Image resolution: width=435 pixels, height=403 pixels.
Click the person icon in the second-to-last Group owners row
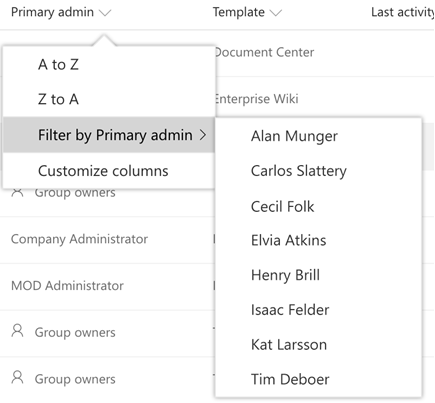point(17,330)
